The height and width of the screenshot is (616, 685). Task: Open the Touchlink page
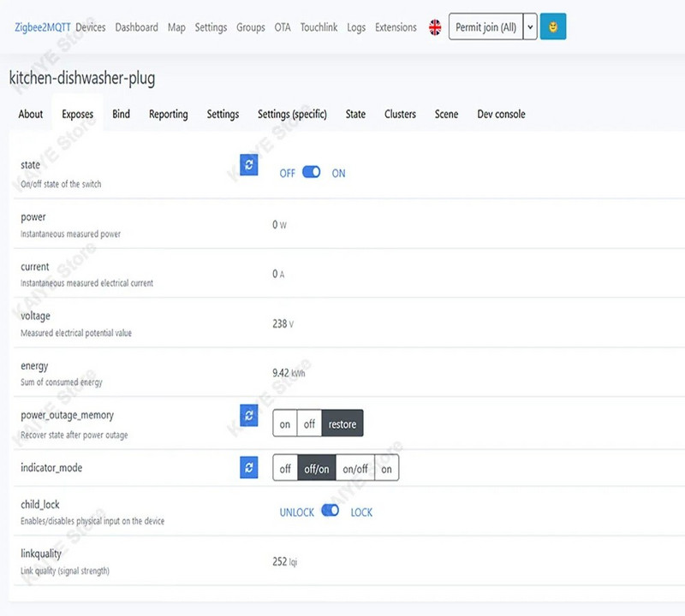pyautogui.click(x=319, y=27)
